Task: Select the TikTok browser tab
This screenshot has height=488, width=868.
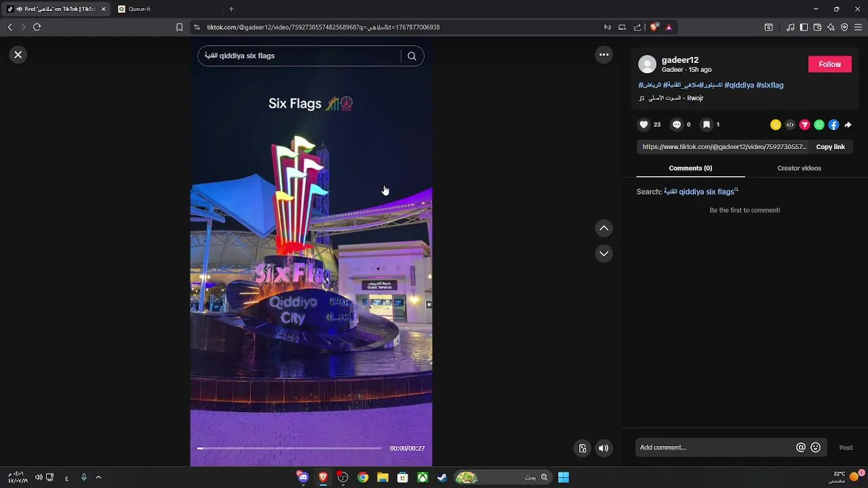Action: pos(54,9)
